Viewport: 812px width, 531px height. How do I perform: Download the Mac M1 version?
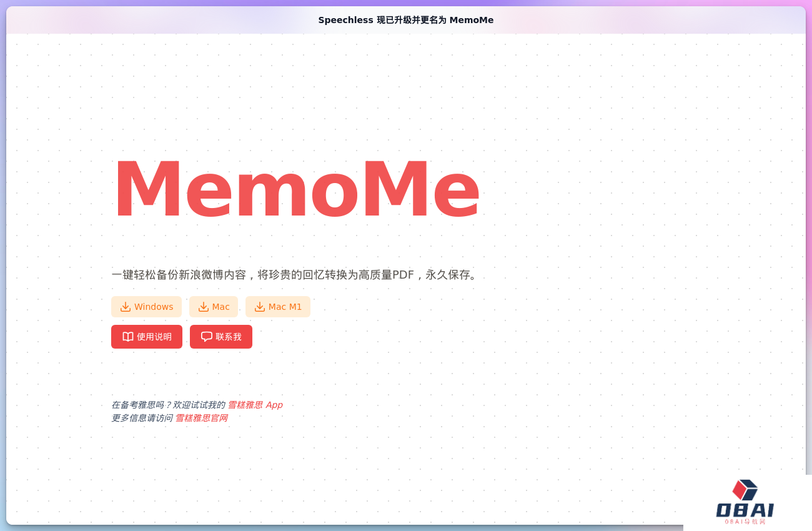pos(278,307)
